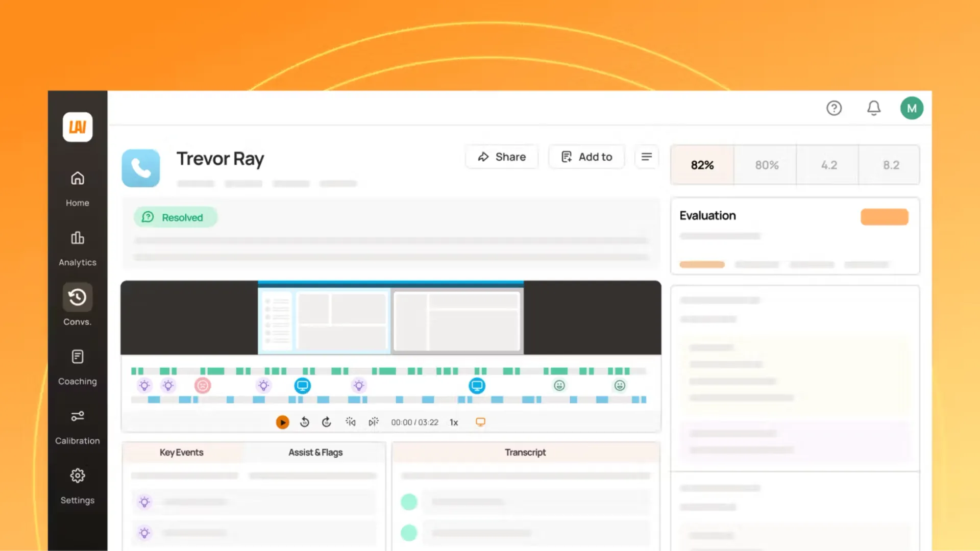Click first lightbulb key event row
The width and height of the screenshot is (980, 551).
[254, 502]
